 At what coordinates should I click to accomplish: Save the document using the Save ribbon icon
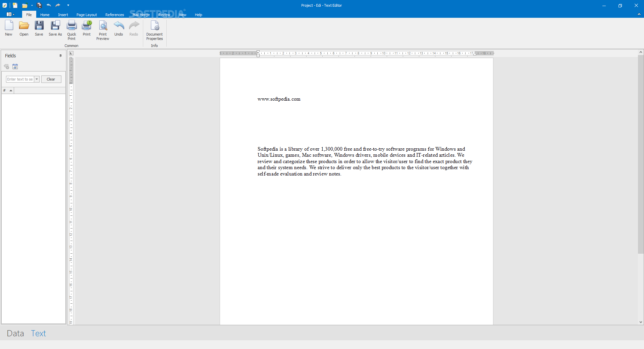click(x=39, y=28)
